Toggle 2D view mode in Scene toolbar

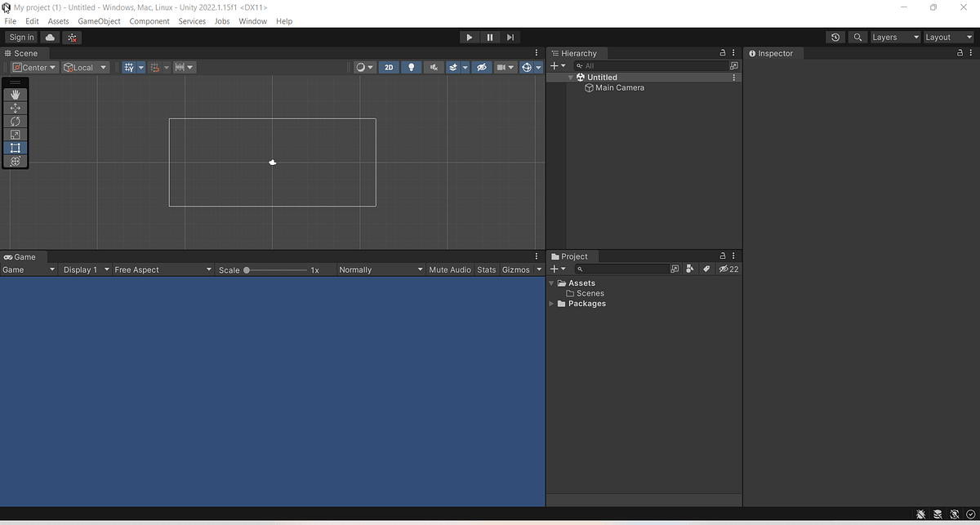[390, 67]
